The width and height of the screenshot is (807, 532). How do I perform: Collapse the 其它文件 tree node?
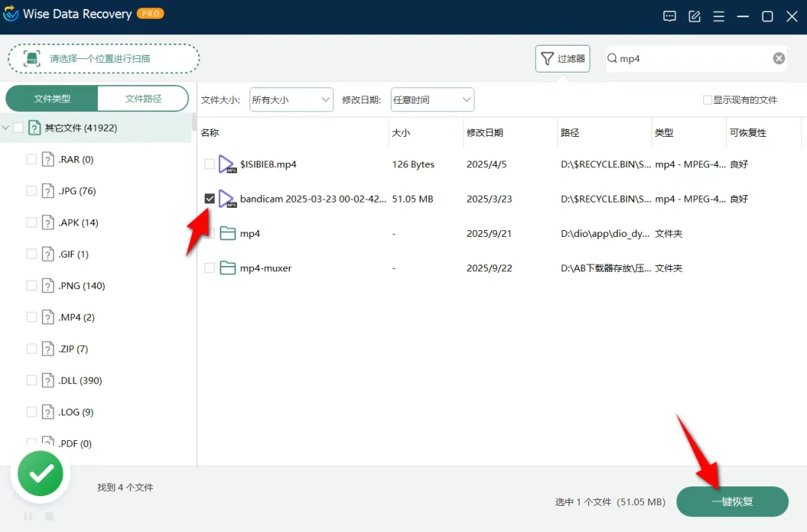[6, 128]
